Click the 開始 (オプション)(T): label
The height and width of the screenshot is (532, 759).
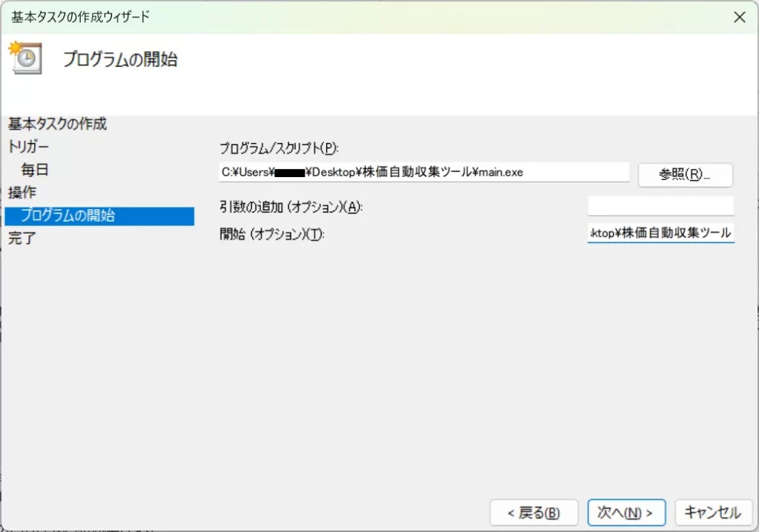coord(273,234)
